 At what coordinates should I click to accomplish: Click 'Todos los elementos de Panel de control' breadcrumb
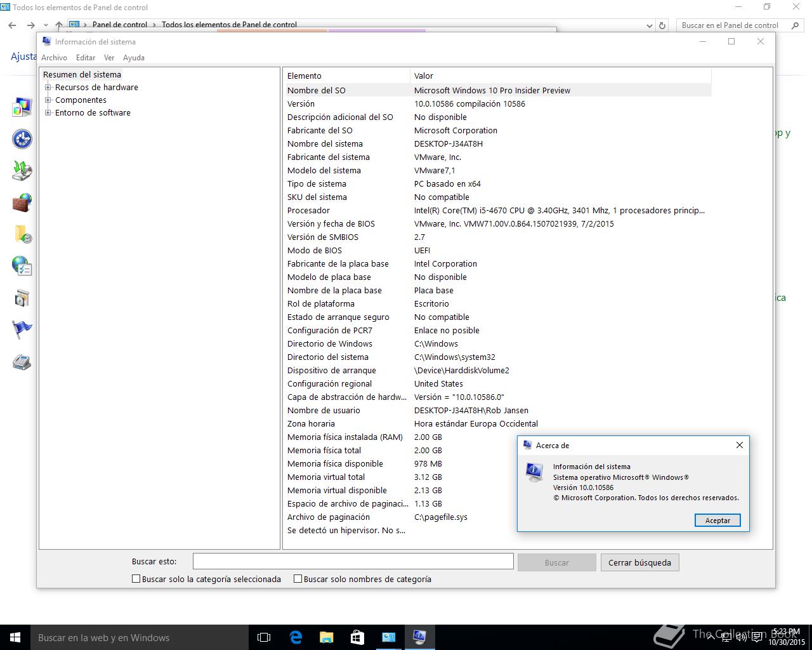click(x=229, y=25)
